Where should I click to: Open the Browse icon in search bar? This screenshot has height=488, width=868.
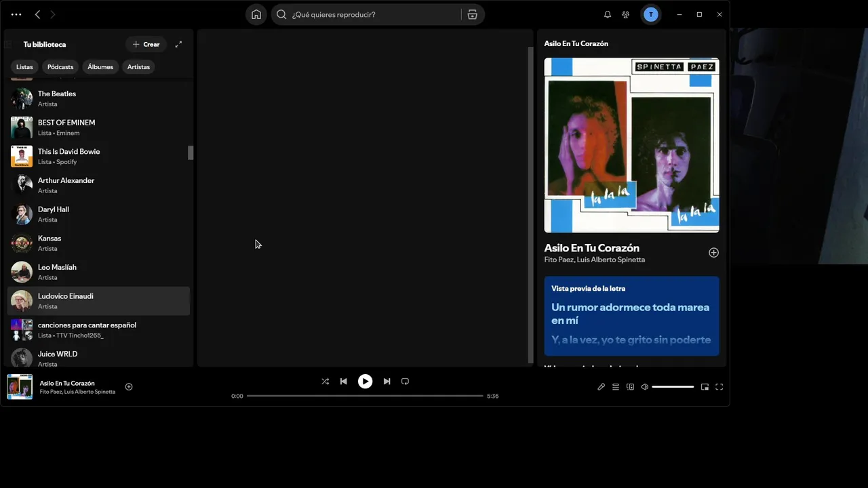tap(473, 14)
